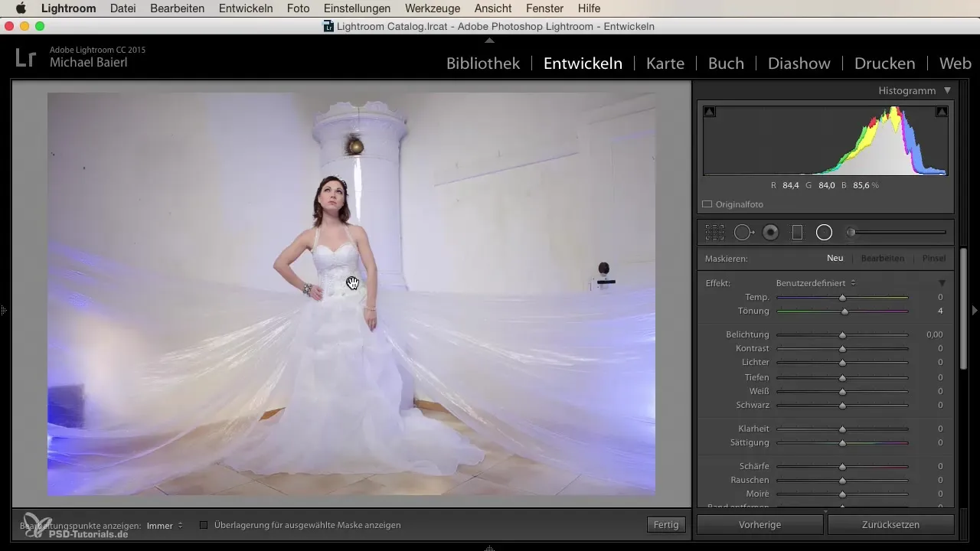
Task: Select the Crop Overlay tool icon
Action: pyautogui.click(x=714, y=232)
